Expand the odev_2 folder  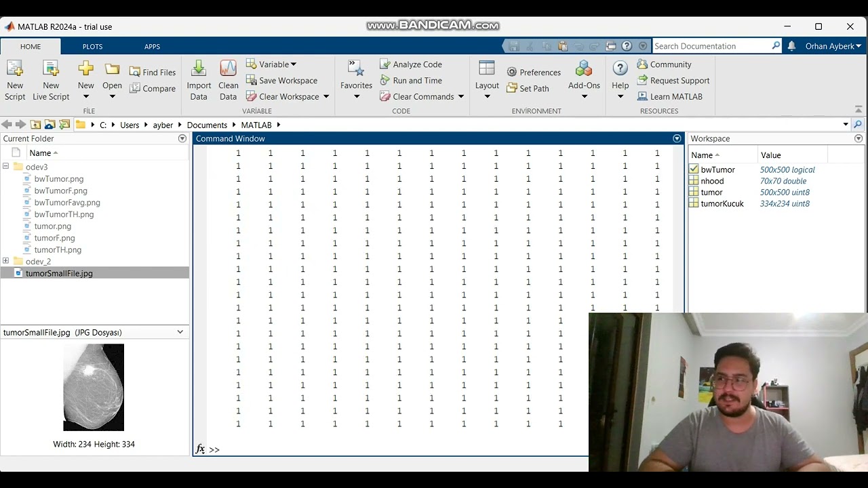pyautogui.click(x=5, y=261)
